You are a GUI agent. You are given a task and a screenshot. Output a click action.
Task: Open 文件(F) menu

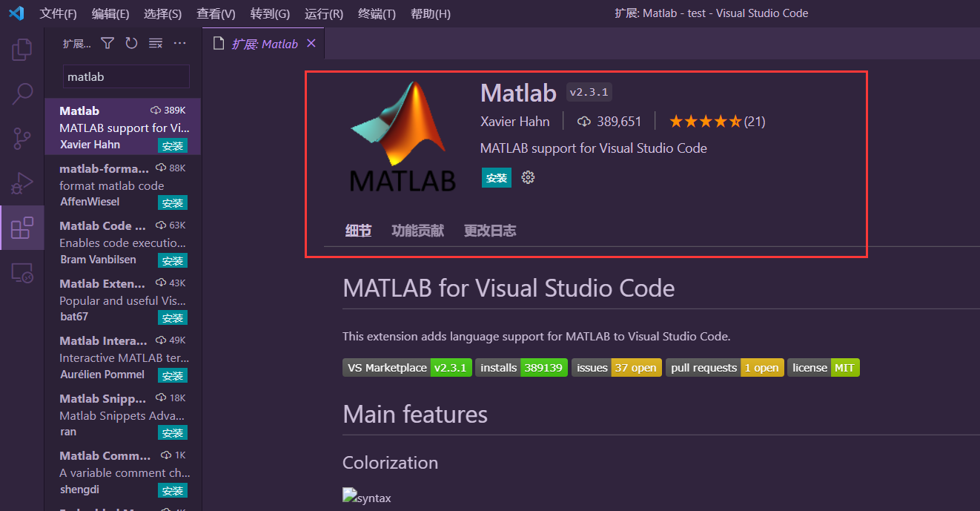click(x=59, y=13)
